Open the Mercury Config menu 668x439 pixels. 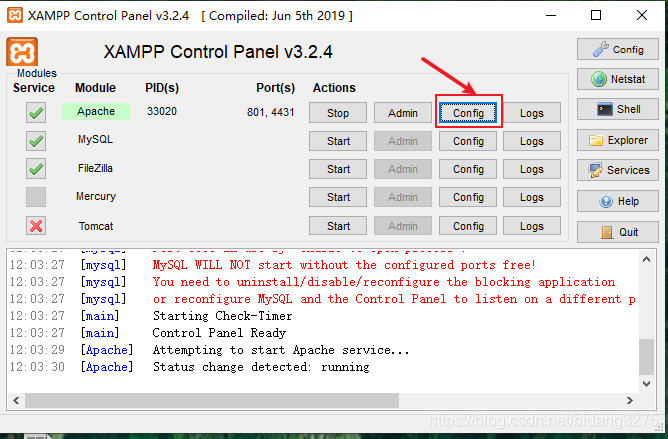[x=468, y=197]
